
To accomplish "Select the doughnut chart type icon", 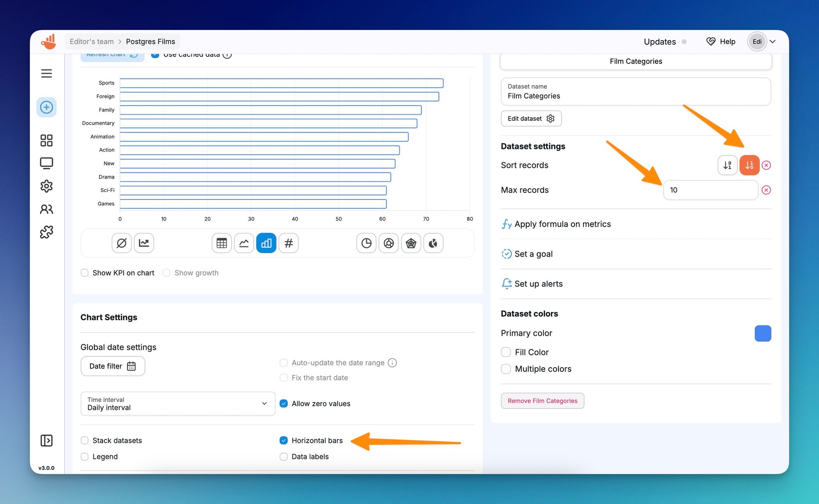I will point(389,243).
